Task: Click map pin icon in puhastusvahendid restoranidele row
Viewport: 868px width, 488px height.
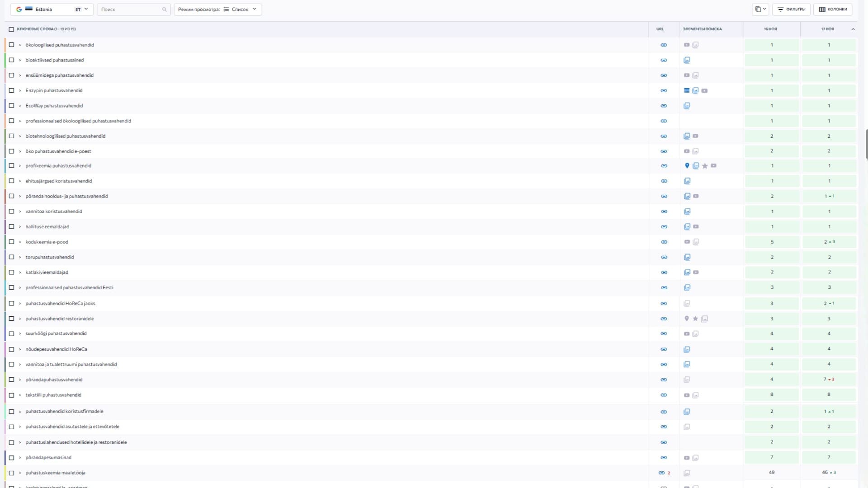Action: point(687,319)
